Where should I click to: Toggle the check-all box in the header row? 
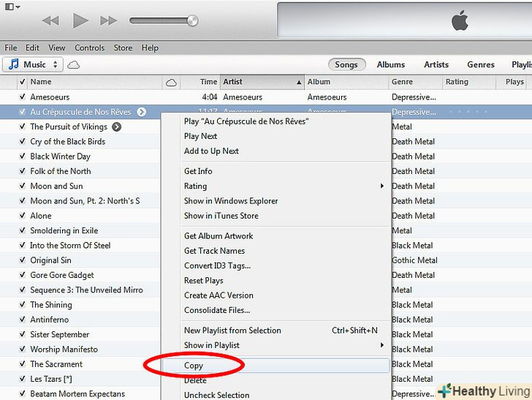[x=23, y=82]
